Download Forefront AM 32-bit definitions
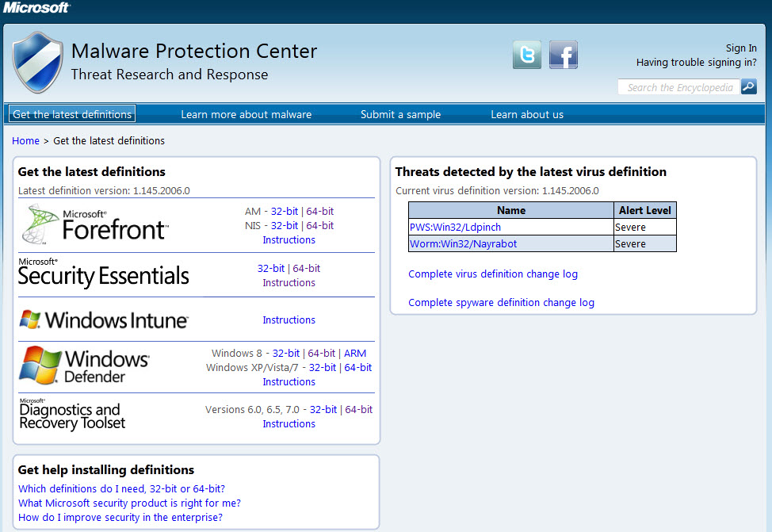The width and height of the screenshot is (772, 532). tap(285, 212)
